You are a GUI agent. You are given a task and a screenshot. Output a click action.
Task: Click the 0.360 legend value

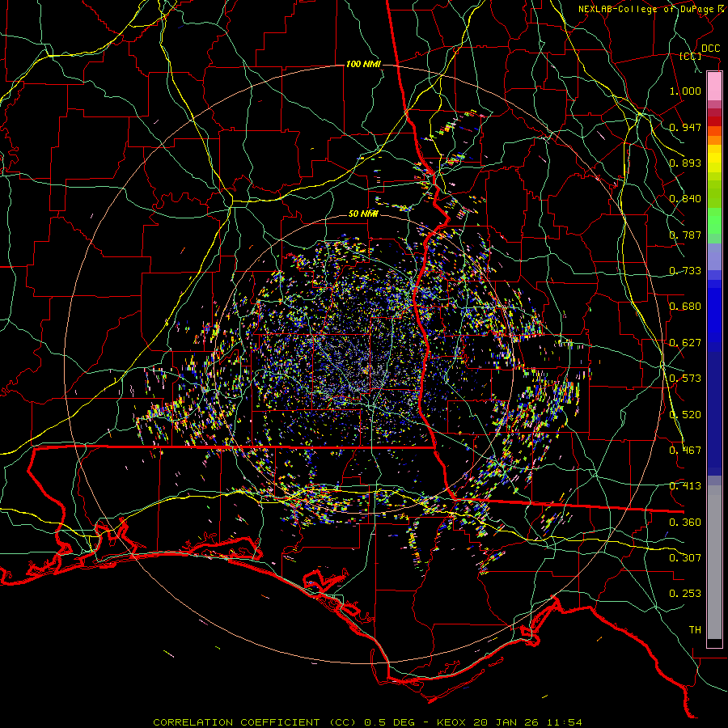pos(685,523)
